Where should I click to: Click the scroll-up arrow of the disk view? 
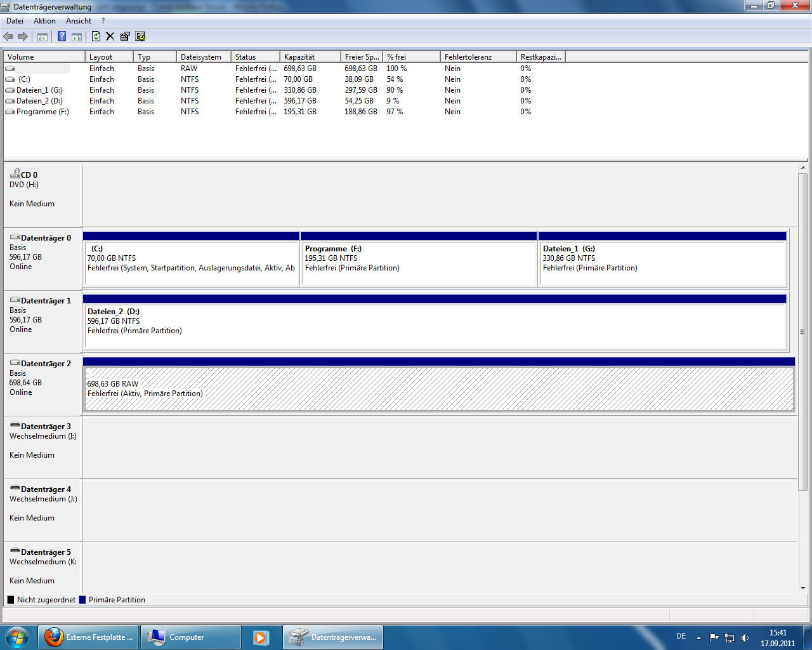802,168
